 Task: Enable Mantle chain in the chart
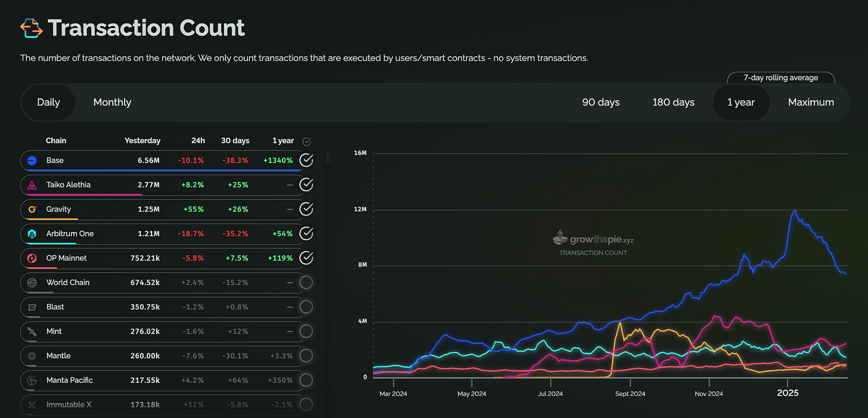306,356
